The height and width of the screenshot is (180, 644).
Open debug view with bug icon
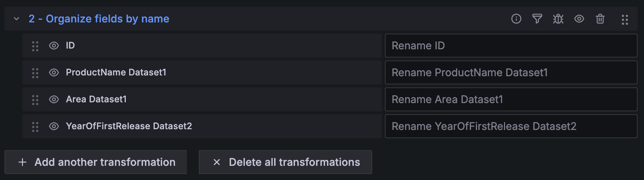click(x=558, y=19)
